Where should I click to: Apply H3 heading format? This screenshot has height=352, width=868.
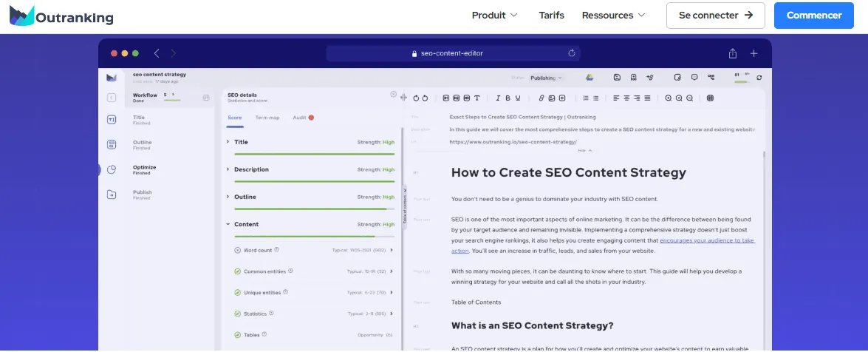(467, 98)
